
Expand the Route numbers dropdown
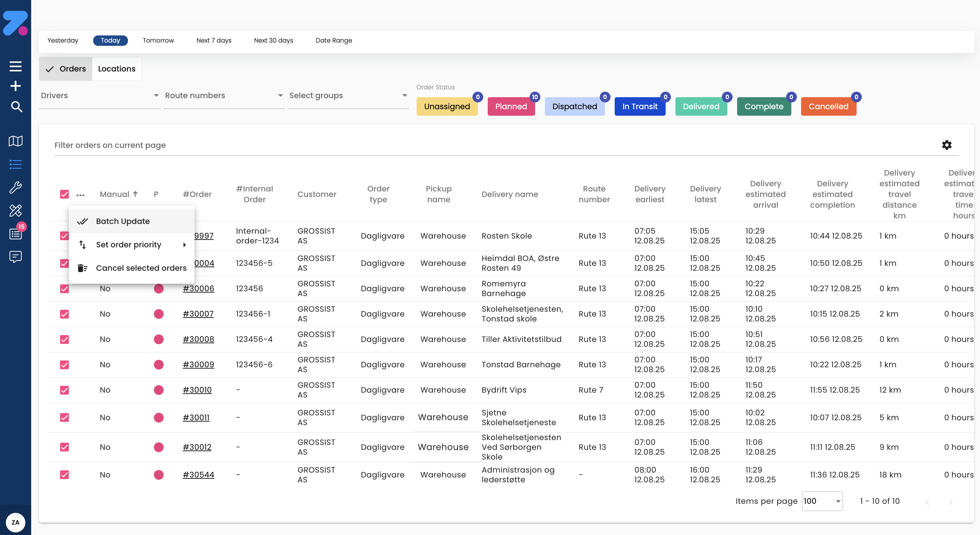pos(223,96)
